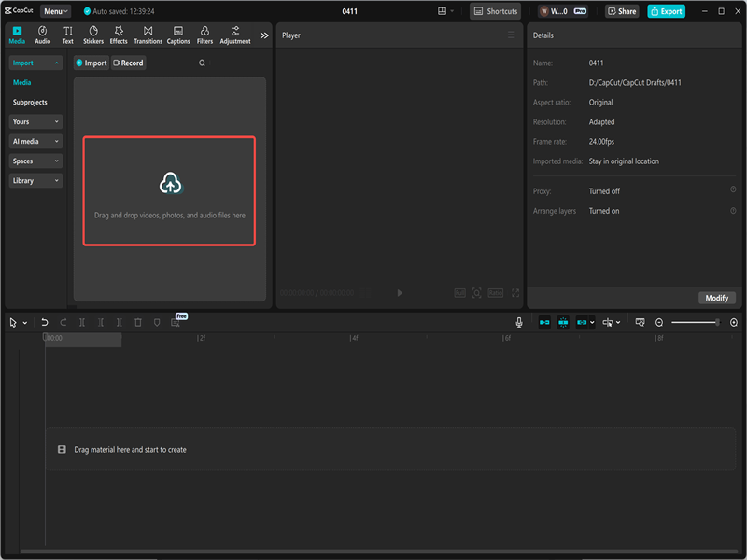Click the voiceover microphone icon
Screen dimensions: 747x560
click(x=518, y=322)
